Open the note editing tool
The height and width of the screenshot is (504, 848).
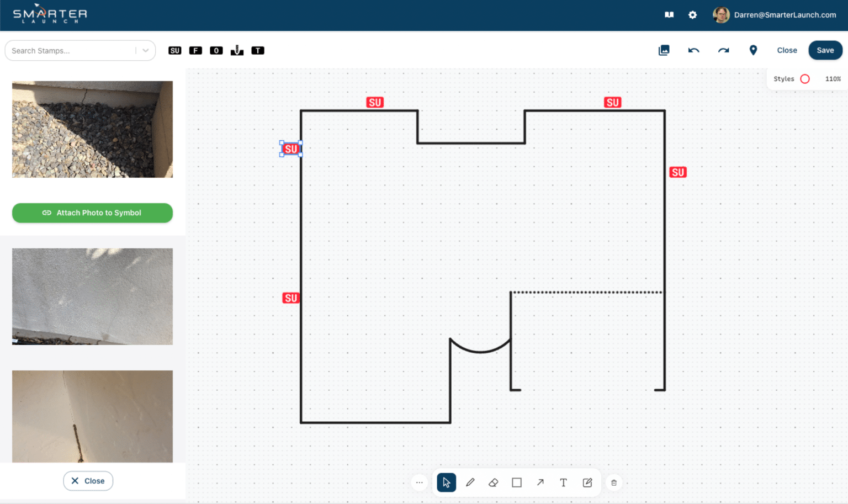point(587,482)
